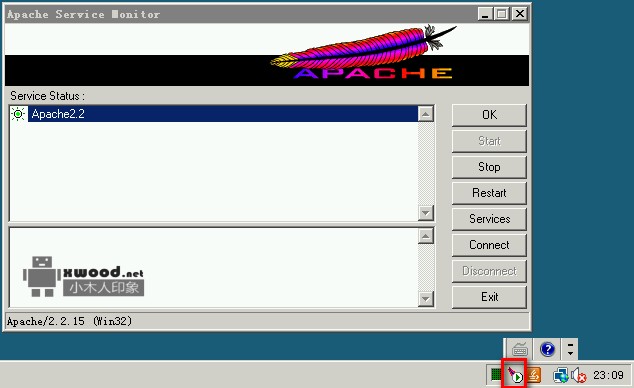
Task: Open the Services manager
Action: (x=489, y=219)
